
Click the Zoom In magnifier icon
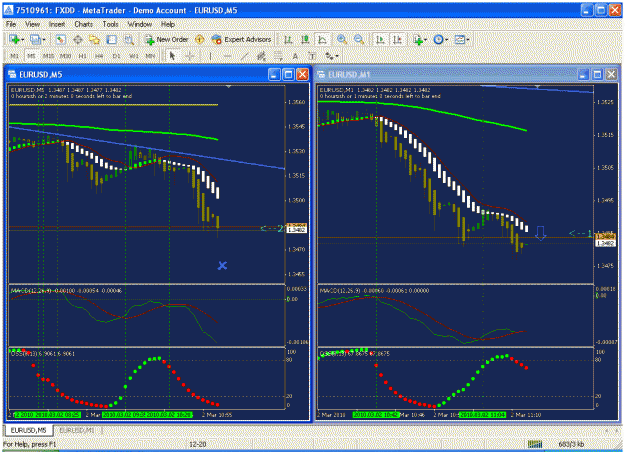tap(342, 39)
